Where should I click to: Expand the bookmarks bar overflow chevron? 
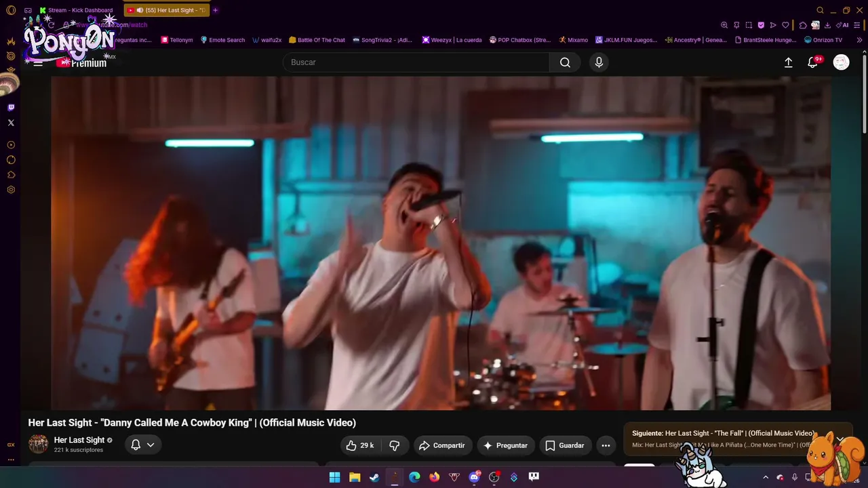(860, 40)
